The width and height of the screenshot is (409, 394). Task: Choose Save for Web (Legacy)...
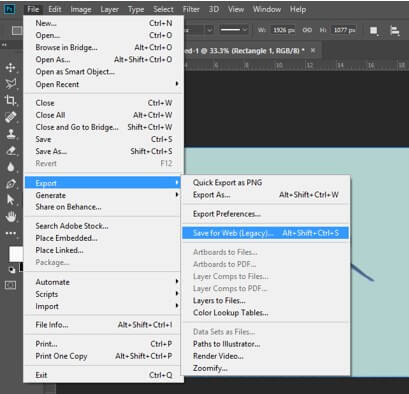click(266, 233)
